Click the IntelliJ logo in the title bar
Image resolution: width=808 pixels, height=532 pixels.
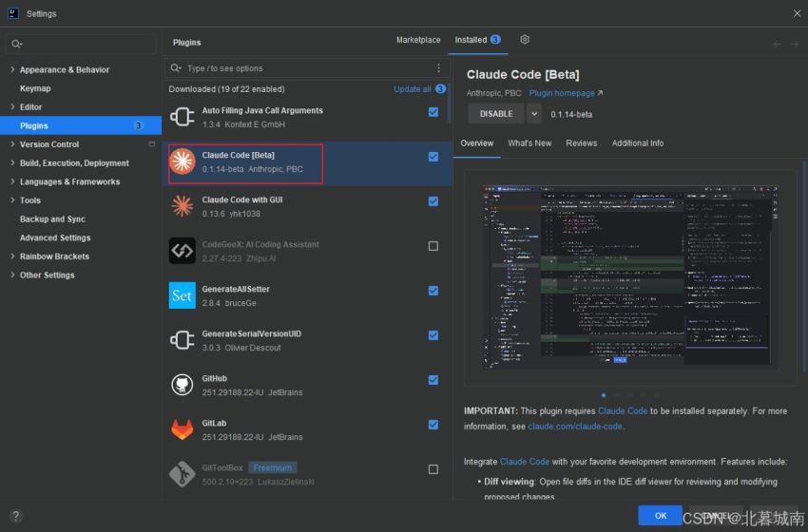click(x=13, y=13)
